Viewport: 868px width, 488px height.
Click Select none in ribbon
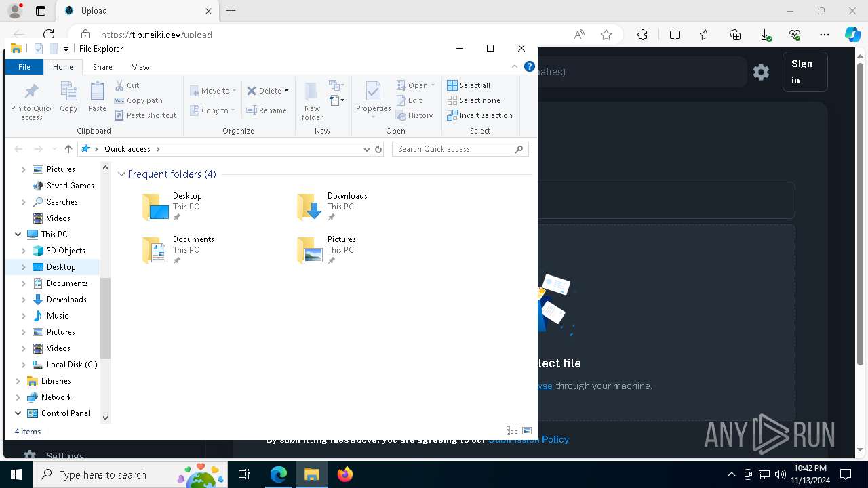(x=474, y=100)
